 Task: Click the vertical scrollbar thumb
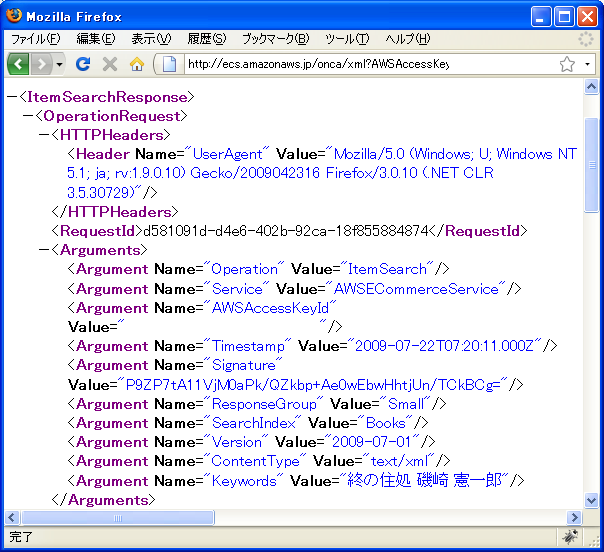[x=591, y=165]
